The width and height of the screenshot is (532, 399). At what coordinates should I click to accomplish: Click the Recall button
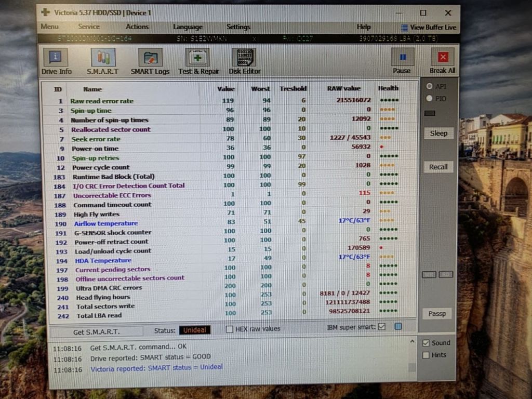click(438, 167)
